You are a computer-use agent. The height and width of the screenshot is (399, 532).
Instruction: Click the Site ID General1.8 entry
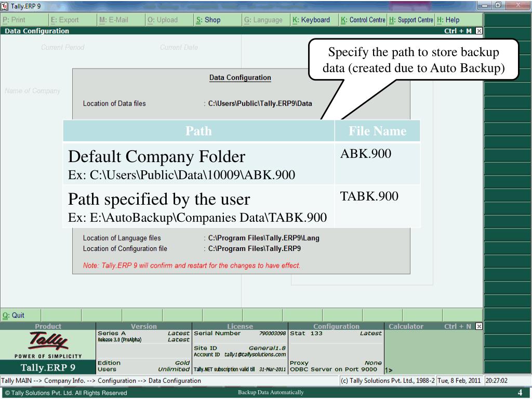240,348
